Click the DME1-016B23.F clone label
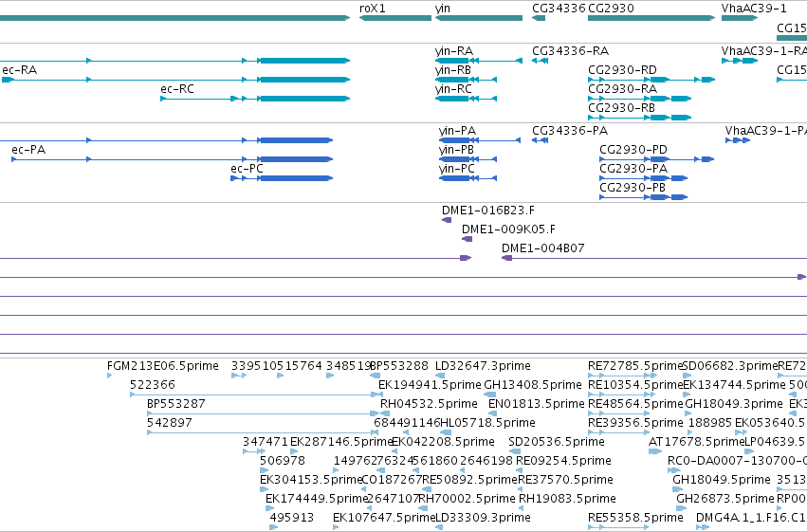The image size is (807, 532). [x=488, y=211]
